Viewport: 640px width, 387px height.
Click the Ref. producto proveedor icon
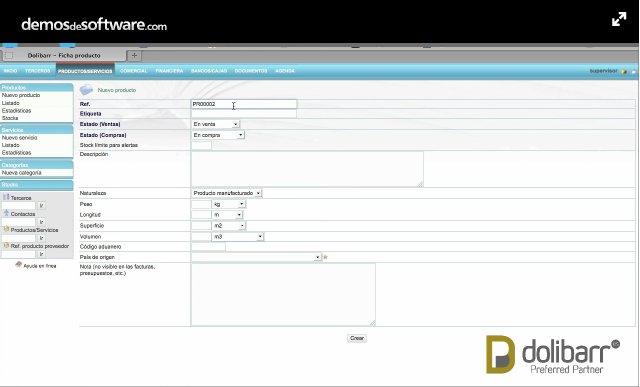tap(6, 246)
